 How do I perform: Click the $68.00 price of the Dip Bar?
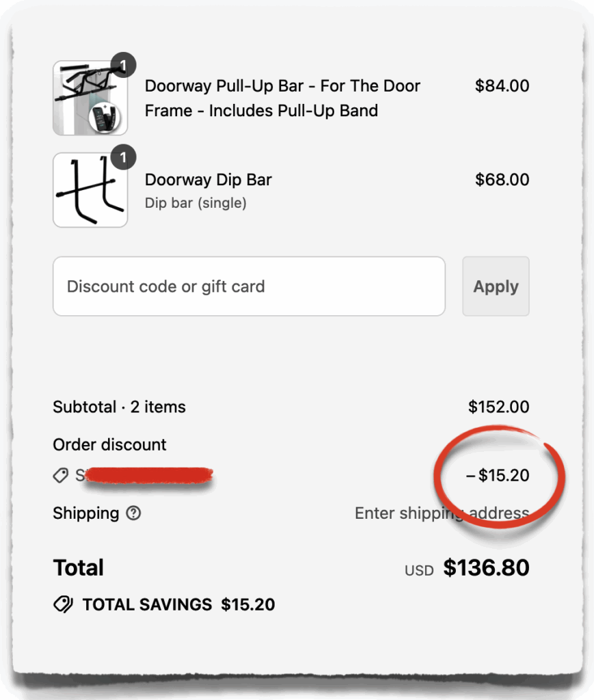click(x=502, y=180)
